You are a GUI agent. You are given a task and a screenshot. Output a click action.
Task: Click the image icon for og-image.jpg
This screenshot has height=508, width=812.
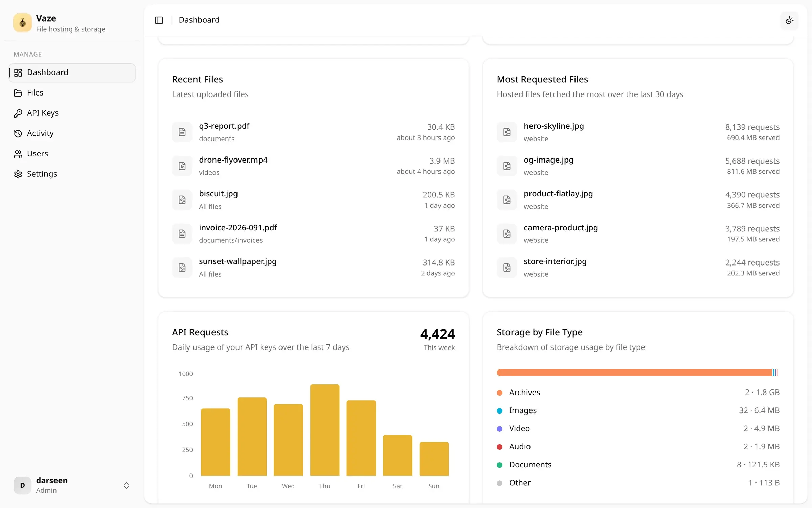click(507, 166)
